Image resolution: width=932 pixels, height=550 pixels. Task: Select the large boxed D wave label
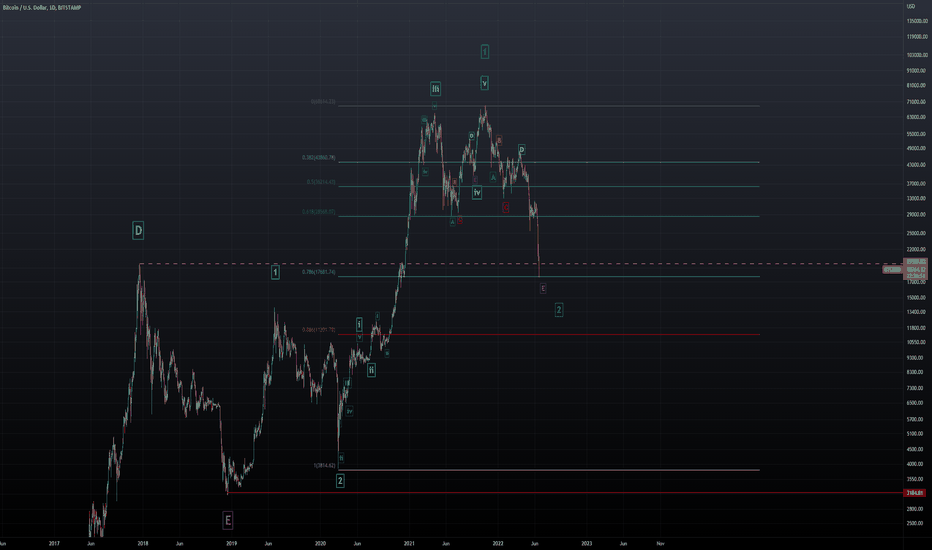[x=138, y=231]
